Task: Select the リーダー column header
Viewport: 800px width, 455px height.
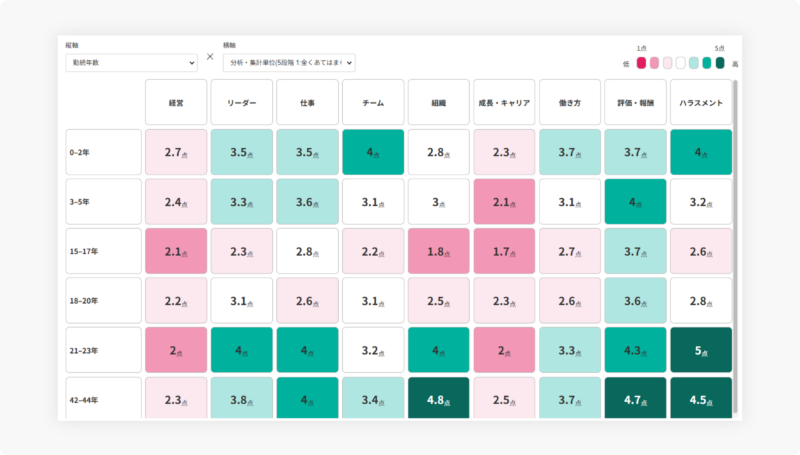Action: coord(241,102)
